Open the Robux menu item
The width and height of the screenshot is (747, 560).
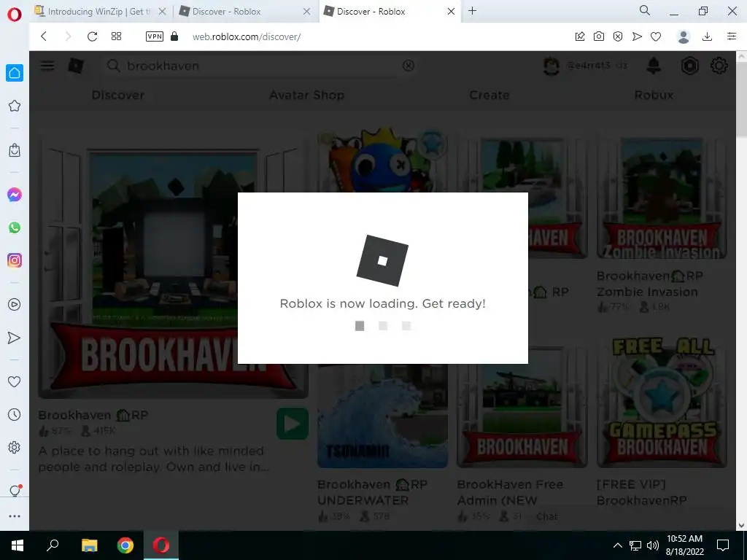654,95
